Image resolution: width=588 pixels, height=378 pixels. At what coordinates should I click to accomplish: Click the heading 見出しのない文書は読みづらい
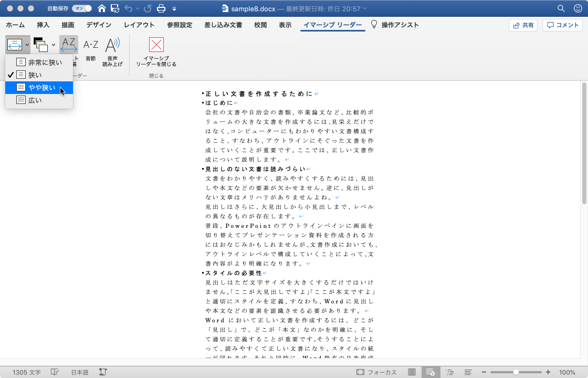(x=255, y=169)
